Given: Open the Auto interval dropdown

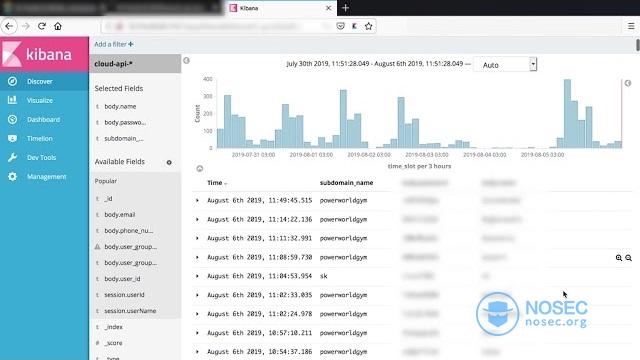Looking at the screenshot, I should click(505, 64).
